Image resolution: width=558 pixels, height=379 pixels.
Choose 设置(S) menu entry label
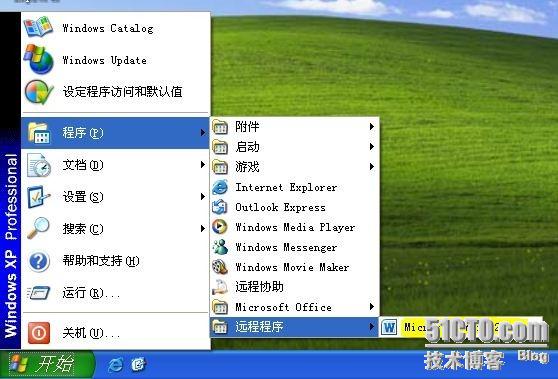click(x=83, y=197)
